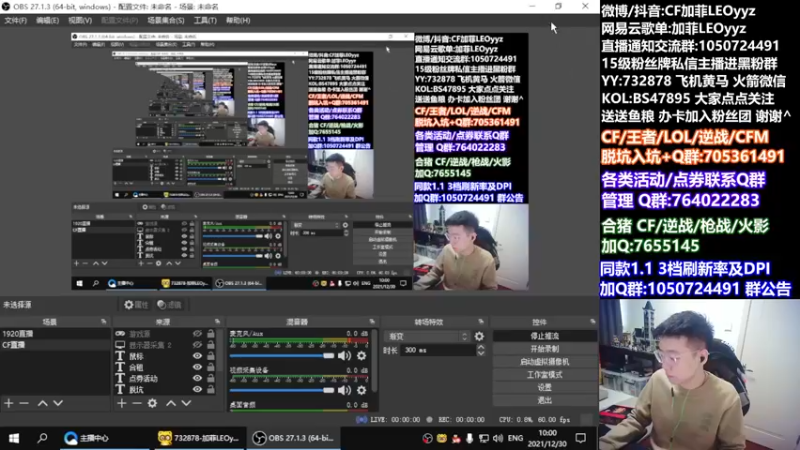Move scene up with the Scenes panel up arrow
The image size is (800, 450).
43,403
